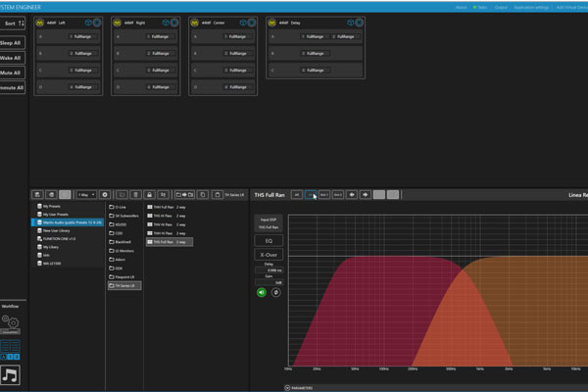The height and width of the screenshot is (392, 588).
Task: Click the right arrow button in curve toolbar
Action: coord(364,195)
